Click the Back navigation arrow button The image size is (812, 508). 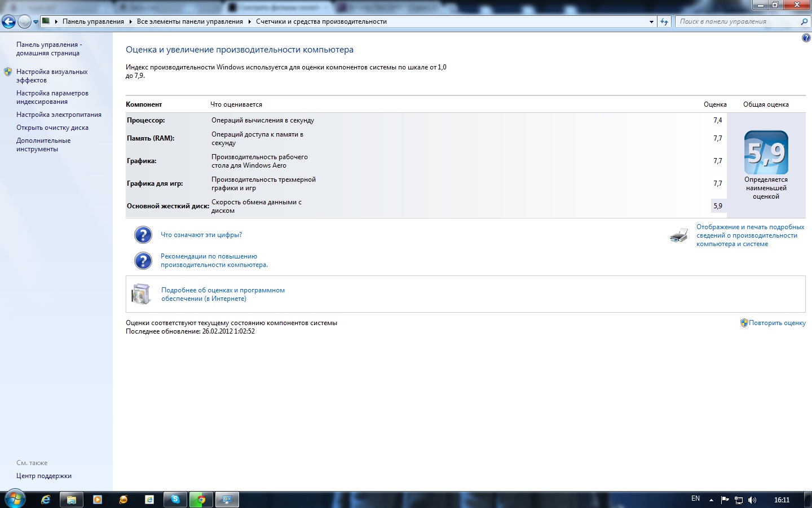pos(9,22)
